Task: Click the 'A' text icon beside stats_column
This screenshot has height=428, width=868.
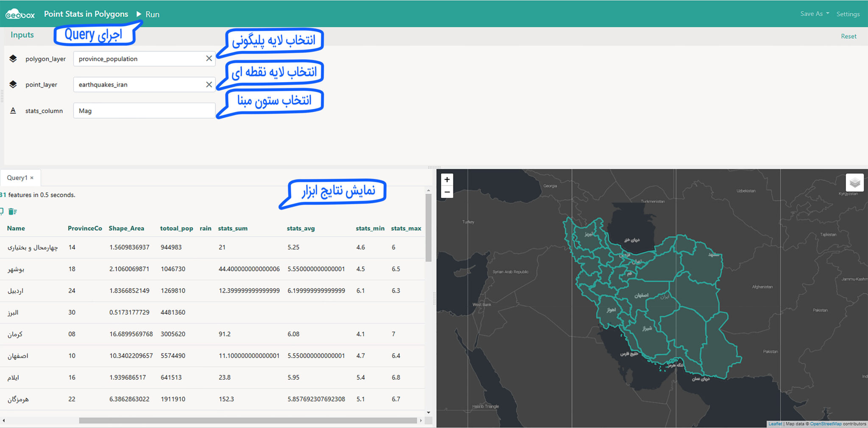Action: pyautogui.click(x=13, y=110)
